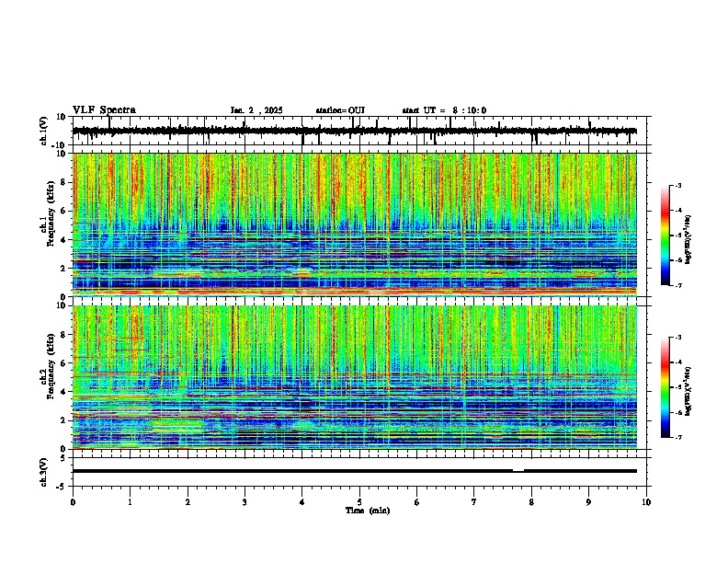This screenshot has width=728, height=563.
Task: Click the -5 tick on ch.3 axis
Action: click(63, 487)
